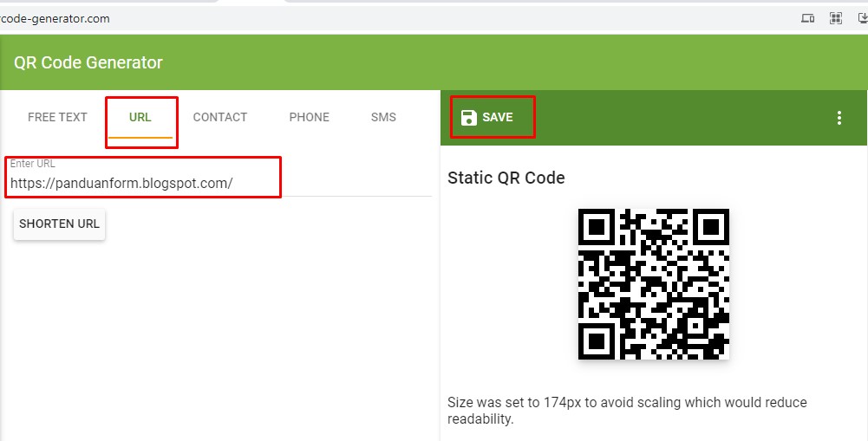Open the SMS tab
The height and width of the screenshot is (441, 868).
(x=383, y=117)
